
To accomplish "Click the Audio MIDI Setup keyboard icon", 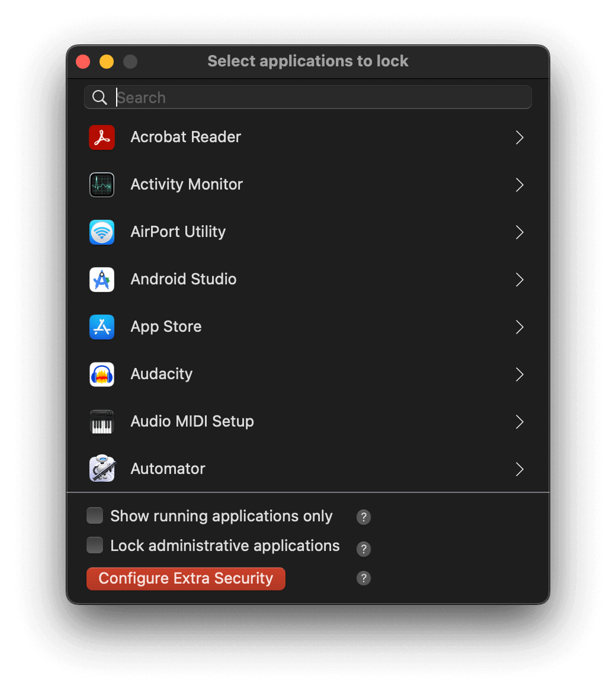I will coord(102,421).
